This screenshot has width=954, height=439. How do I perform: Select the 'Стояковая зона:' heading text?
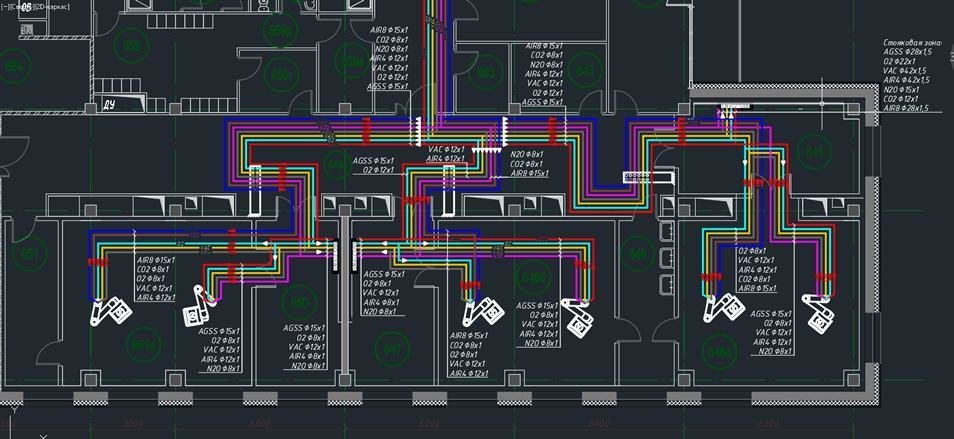913,44
